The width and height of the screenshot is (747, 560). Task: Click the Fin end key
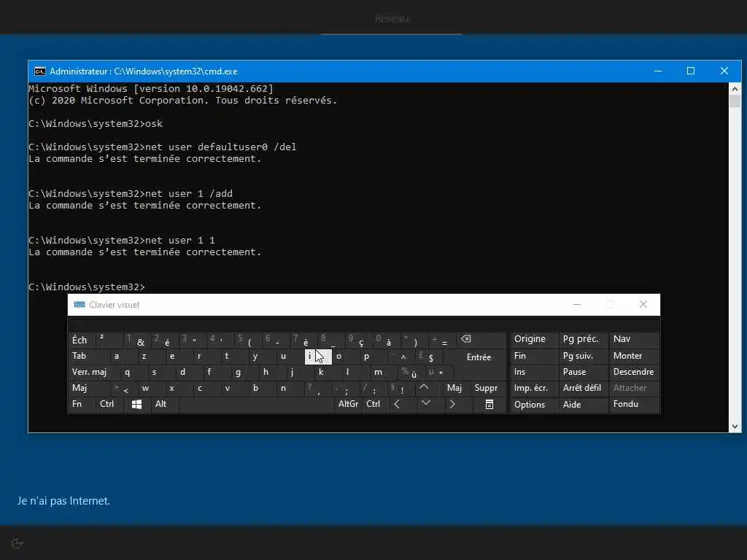pos(533,356)
